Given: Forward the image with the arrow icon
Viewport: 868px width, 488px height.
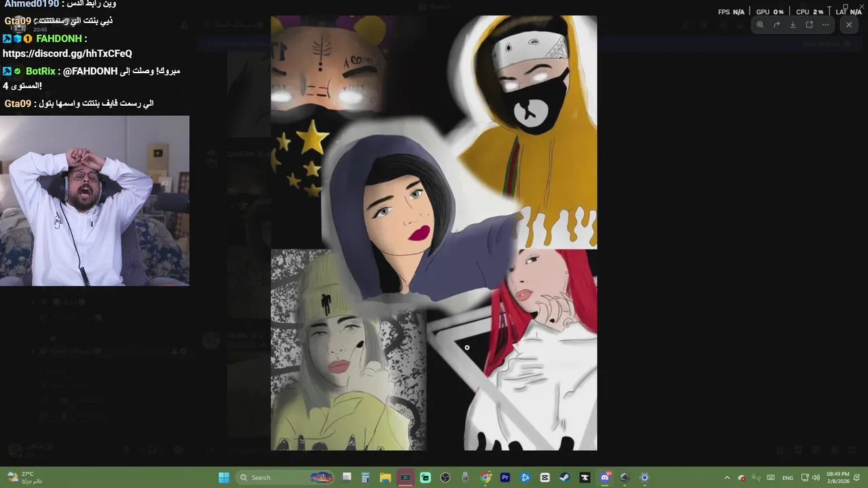Looking at the screenshot, I should tap(776, 24).
